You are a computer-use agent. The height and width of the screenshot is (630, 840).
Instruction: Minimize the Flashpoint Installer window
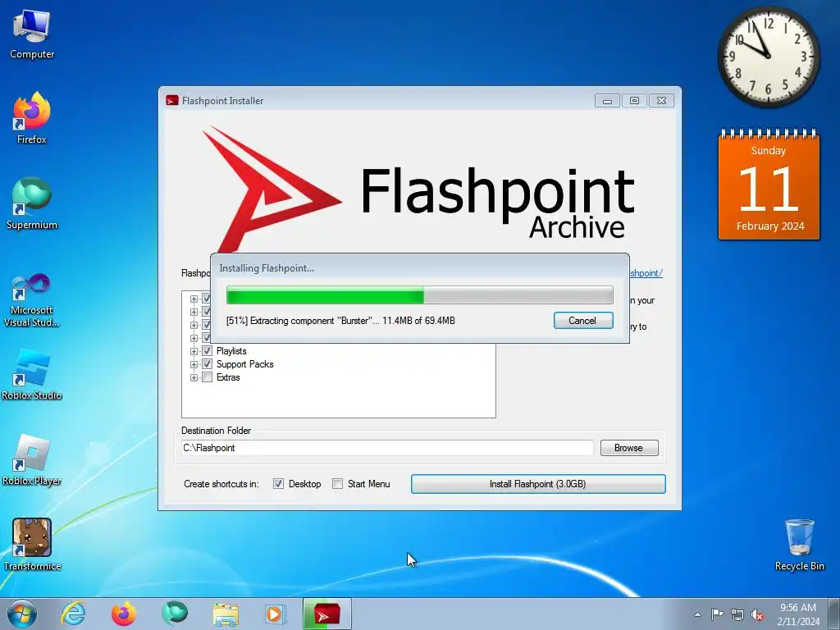607,101
